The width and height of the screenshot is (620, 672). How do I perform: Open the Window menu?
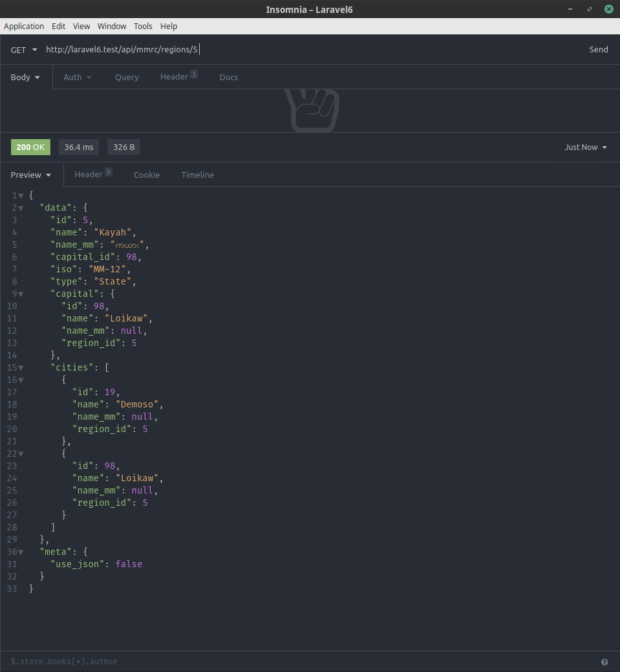tap(112, 26)
